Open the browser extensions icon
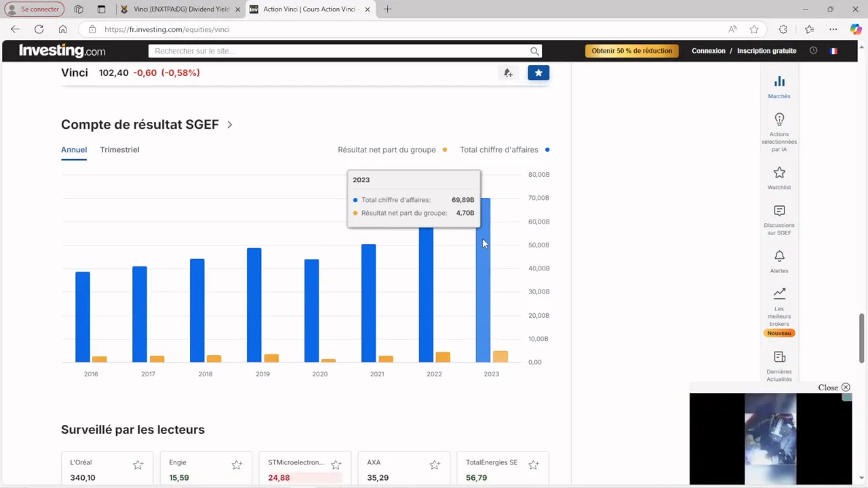This screenshot has height=488, width=868. coord(783,29)
